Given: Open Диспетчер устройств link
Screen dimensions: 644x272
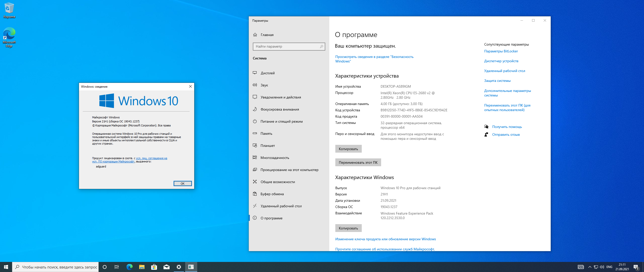Looking at the screenshot, I should (x=501, y=61).
